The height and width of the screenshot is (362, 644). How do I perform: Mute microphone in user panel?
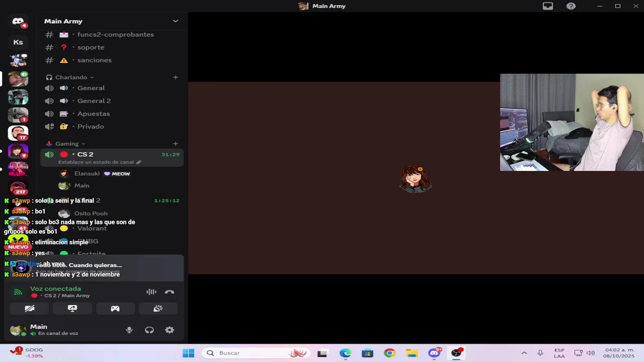click(x=129, y=330)
